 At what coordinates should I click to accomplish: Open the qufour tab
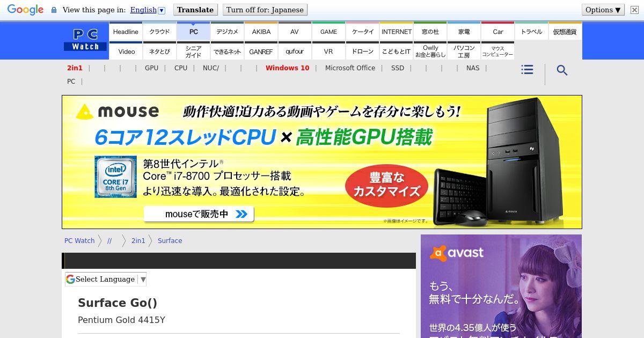pos(295,51)
